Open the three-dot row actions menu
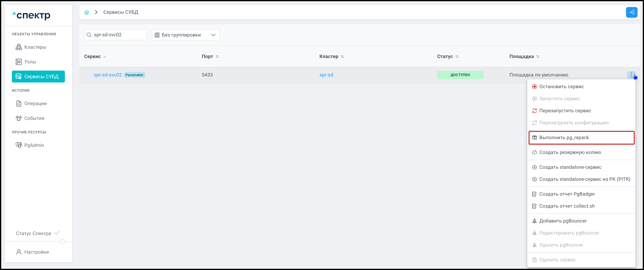The height and width of the screenshot is (270, 644). (631, 75)
